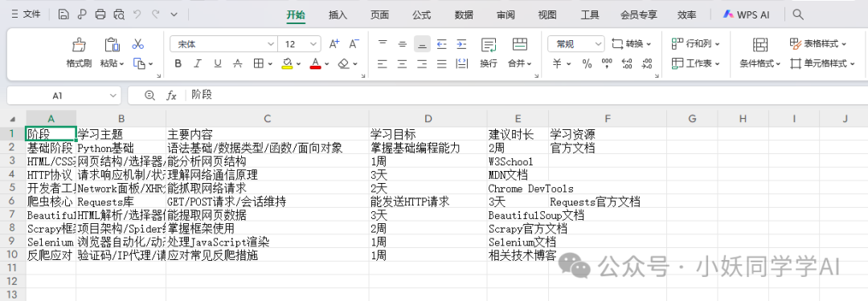Click the Save icon in quick toolbar
The height and width of the screenshot is (301, 868).
point(63,15)
